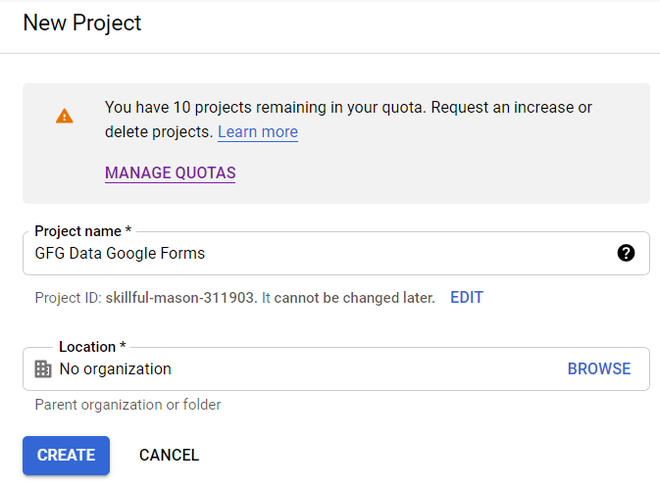
Task: Click the It cannot be changed later text
Action: 348,298
